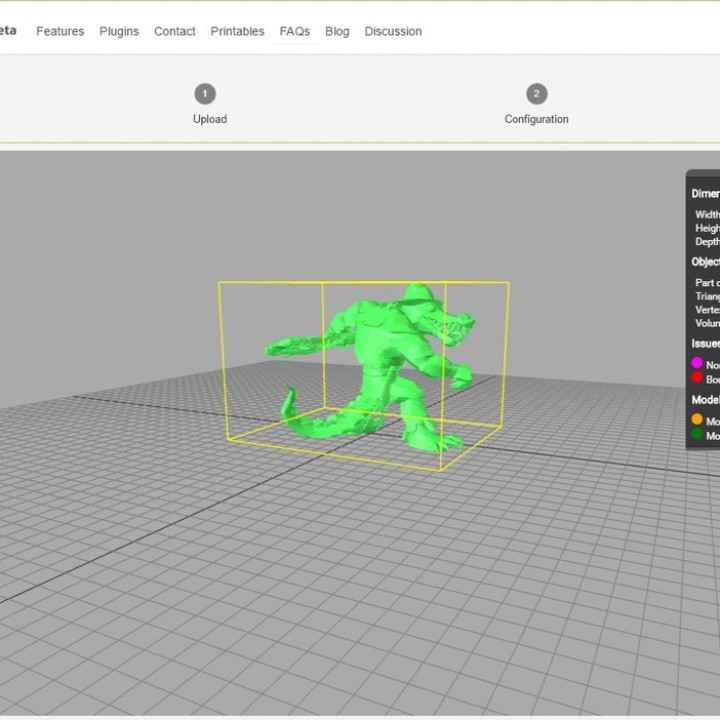This screenshot has height=720, width=720.
Task: Open the Printables section
Action: (237, 31)
